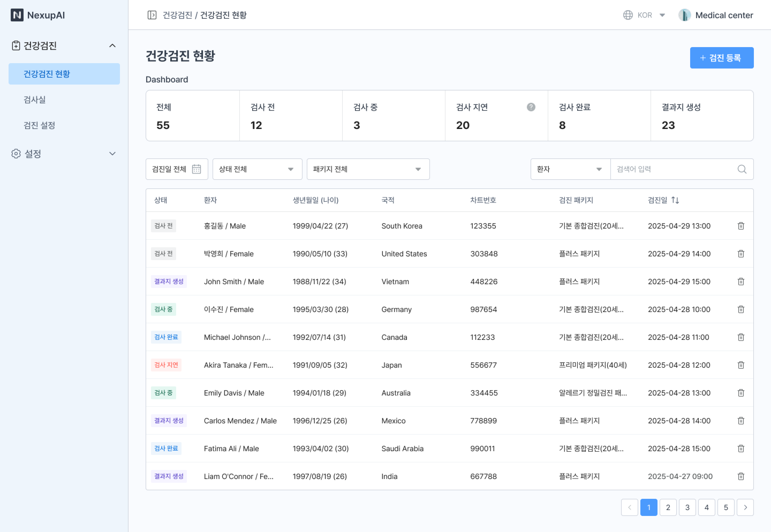The image size is (771, 532).
Task: Click the sidebar collapse toggle icon
Action: click(x=152, y=15)
